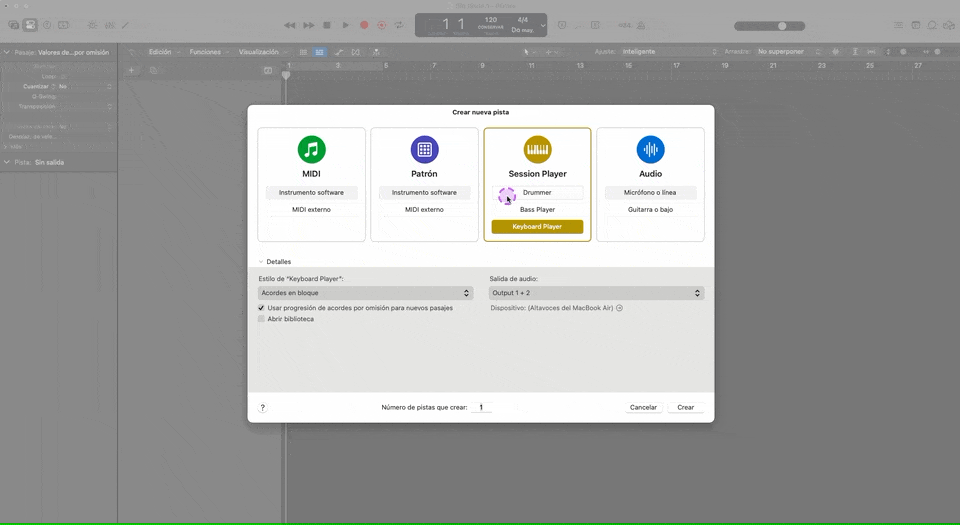The image size is (960, 525).
Task: Toggle the metronome icon in control bar
Action: 640,25
